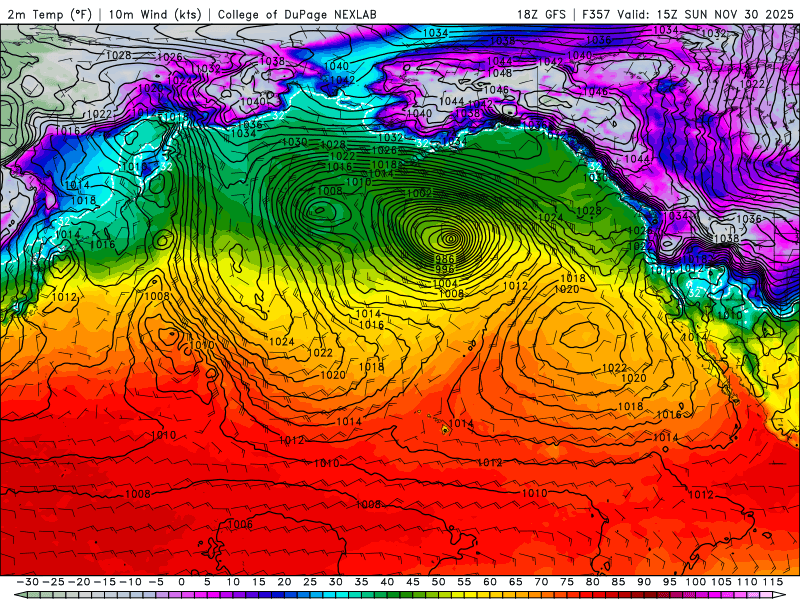This screenshot has width=800, height=600.
Task: Click the 20 value on the temperature scale
Action: point(284,582)
